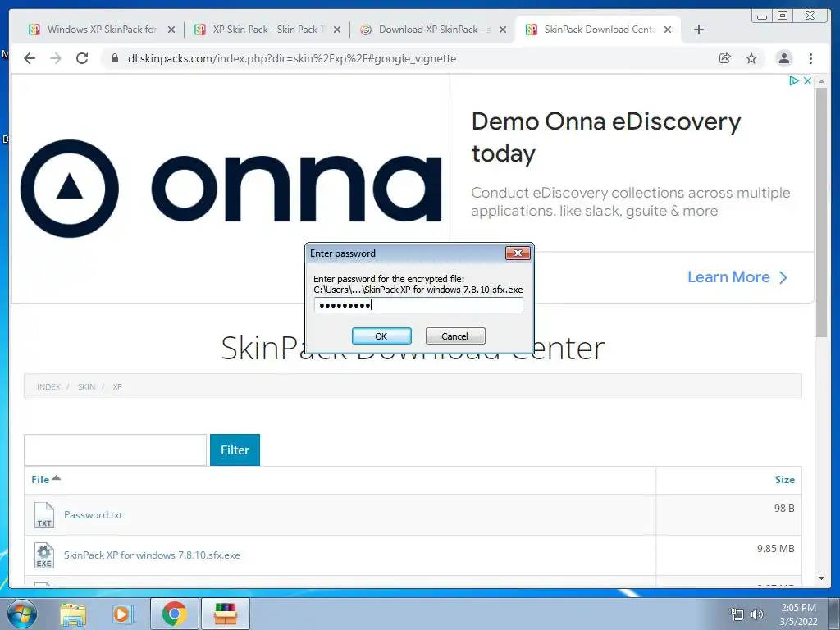Open a new browser tab
This screenshot has height=630, width=840.
point(699,30)
